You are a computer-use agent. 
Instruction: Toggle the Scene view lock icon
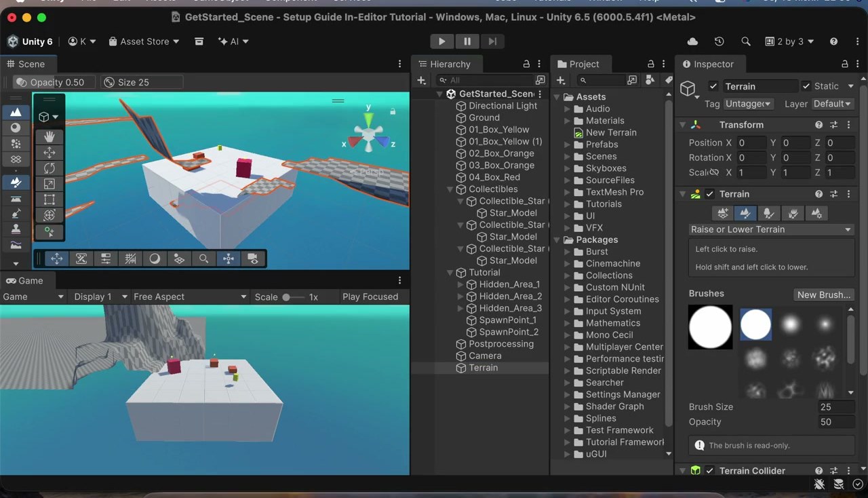pyautogui.click(x=392, y=111)
